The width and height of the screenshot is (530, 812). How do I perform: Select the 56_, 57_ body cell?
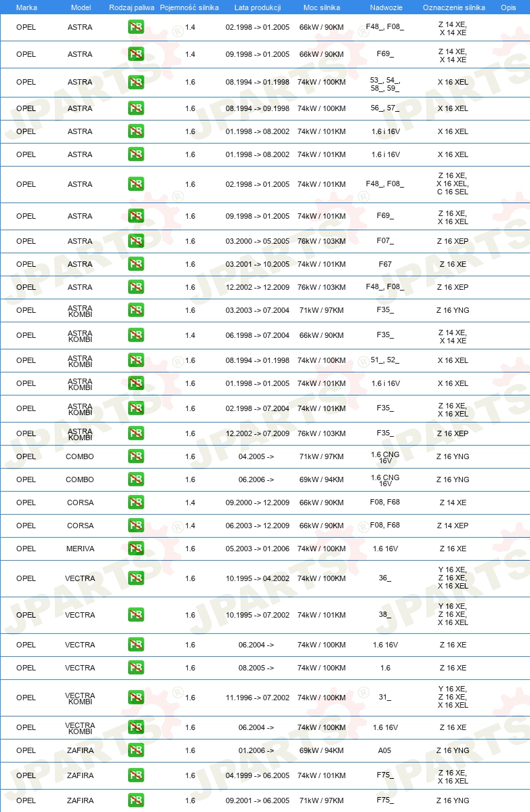[385, 108]
